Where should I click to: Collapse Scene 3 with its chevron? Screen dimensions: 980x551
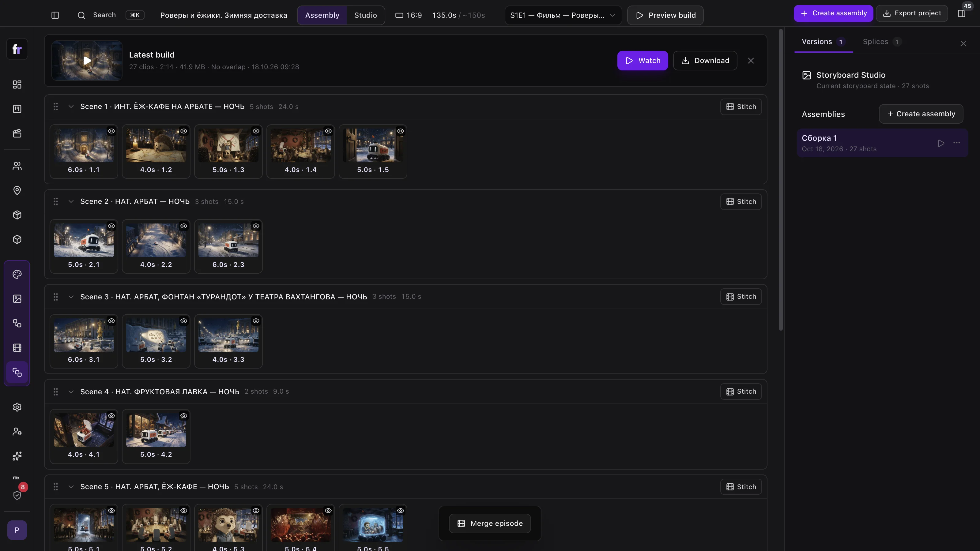pyautogui.click(x=71, y=297)
